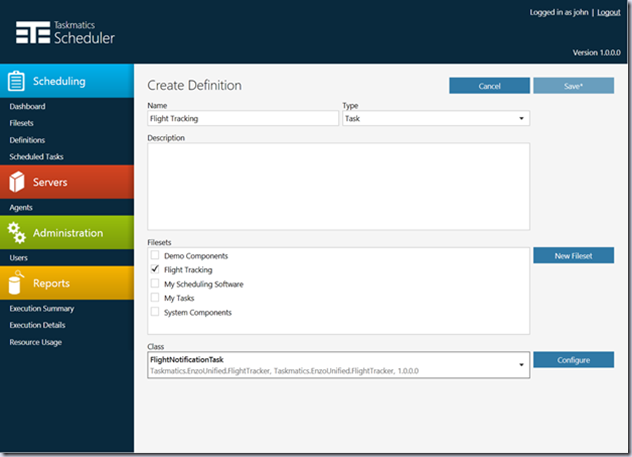Open Filesets in the sidebar
Screen dimensions: 632x457
click(x=21, y=123)
